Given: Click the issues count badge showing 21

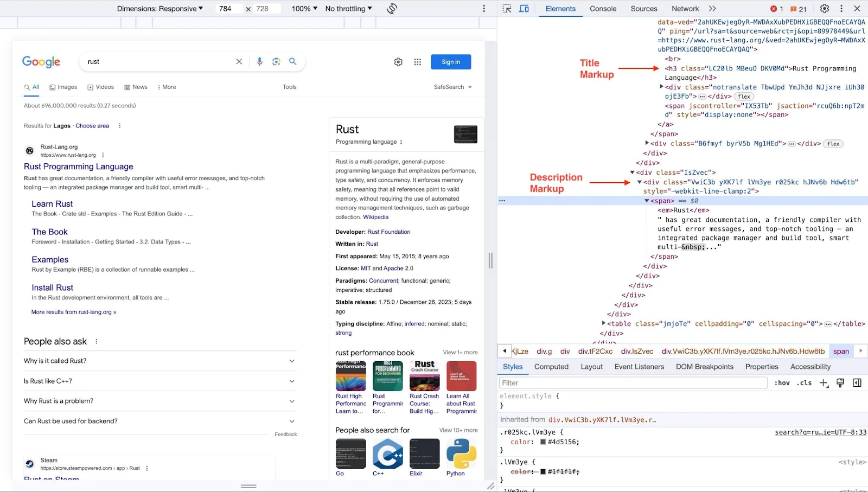Looking at the screenshot, I should 799,9.
